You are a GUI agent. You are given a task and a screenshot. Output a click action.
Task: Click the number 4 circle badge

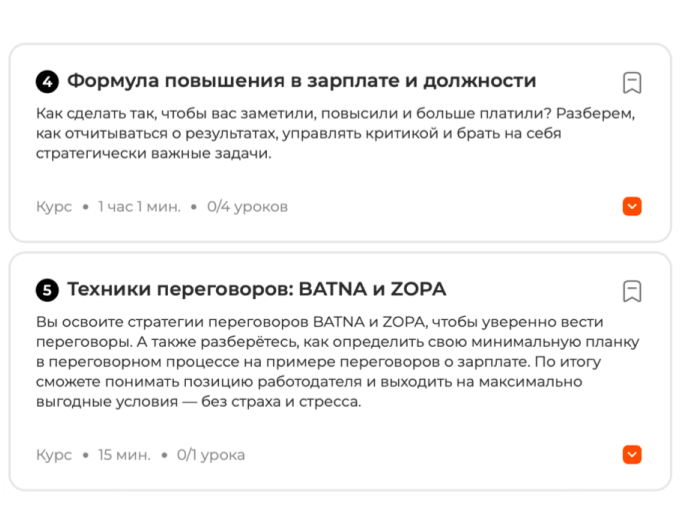[47, 82]
